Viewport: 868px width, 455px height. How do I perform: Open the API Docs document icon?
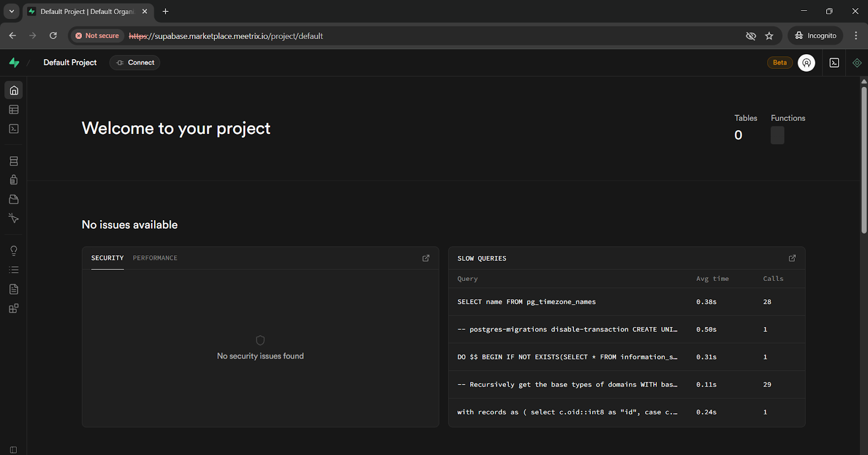[14, 289]
